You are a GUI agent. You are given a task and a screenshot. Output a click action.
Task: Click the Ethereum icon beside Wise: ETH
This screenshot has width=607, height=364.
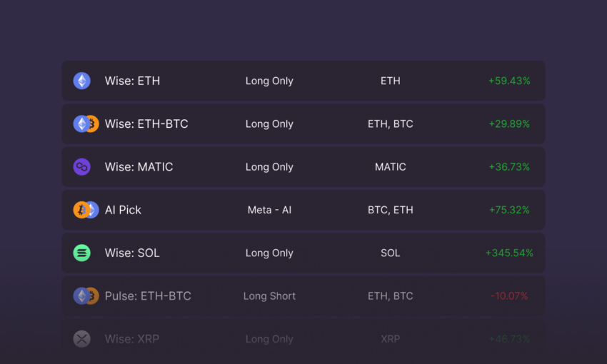tap(81, 81)
